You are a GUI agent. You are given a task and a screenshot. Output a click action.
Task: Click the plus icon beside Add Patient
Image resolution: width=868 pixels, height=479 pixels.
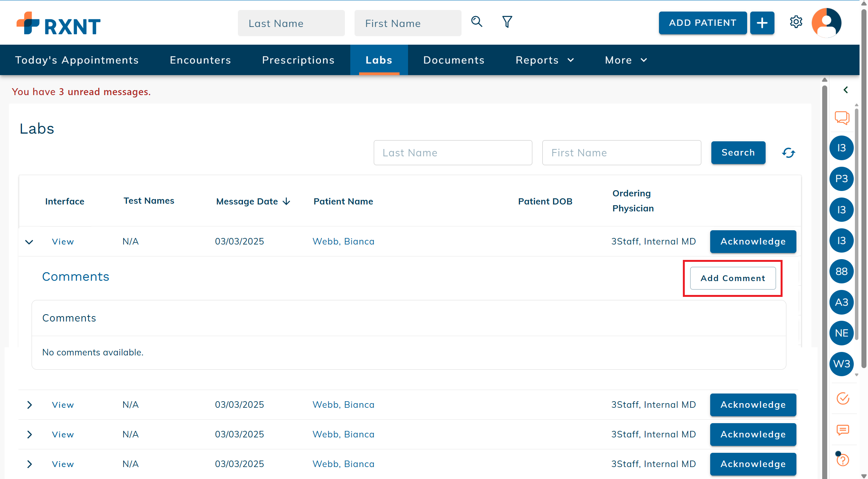point(762,23)
